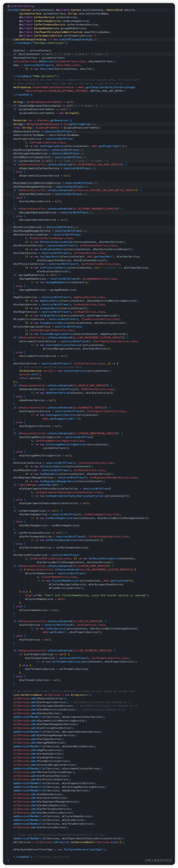This screenshot has width=178, height=868.
Task: Expand folded mCarActivityService constructWithTrace(...) call
Action: (x=75, y=227)
